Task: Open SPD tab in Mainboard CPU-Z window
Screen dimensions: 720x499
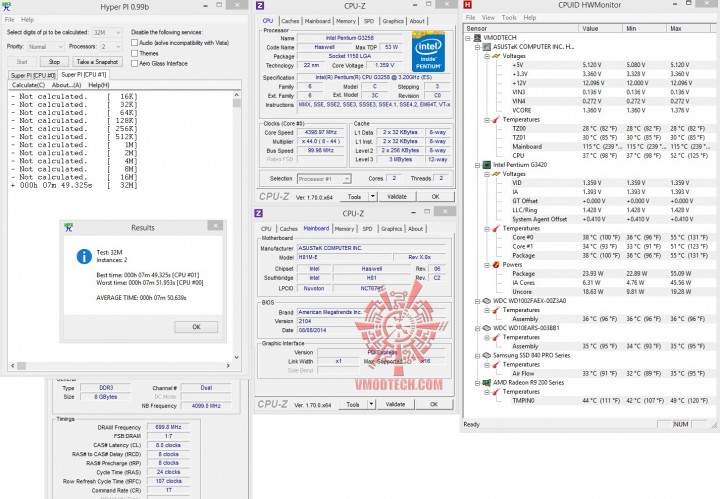Action: coord(367,229)
